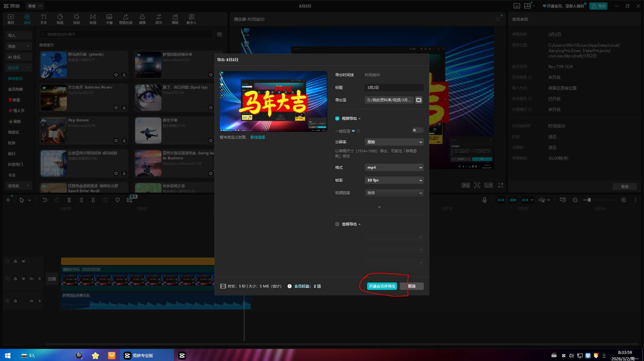This screenshot has width=644, height=361.
Task: Open the 帧率 30 fps dropdown
Action: [394, 180]
